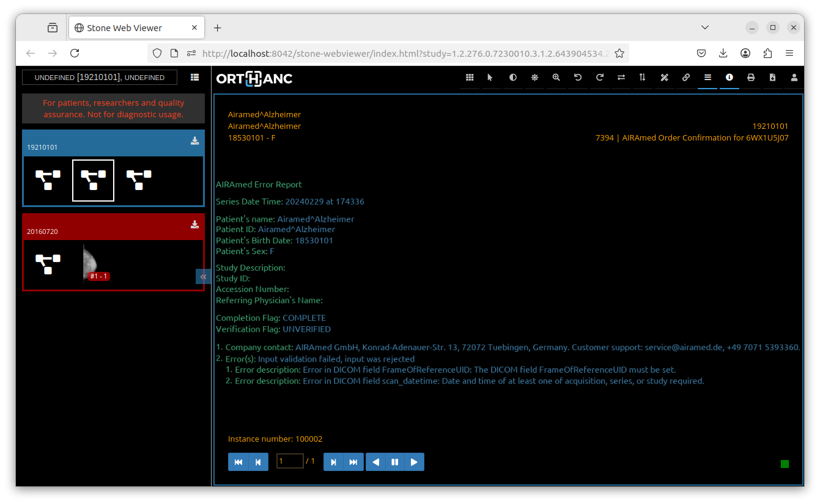Image resolution: width=820 pixels, height=504 pixels.
Task: Open the viewport layout grid menu
Action: pyautogui.click(x=470, y=78)
